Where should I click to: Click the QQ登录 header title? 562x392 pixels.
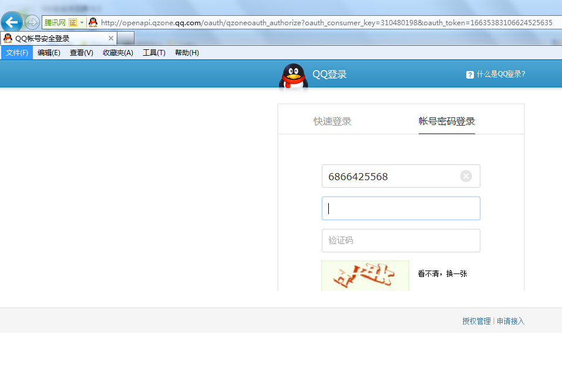click(x=329, y=74)
